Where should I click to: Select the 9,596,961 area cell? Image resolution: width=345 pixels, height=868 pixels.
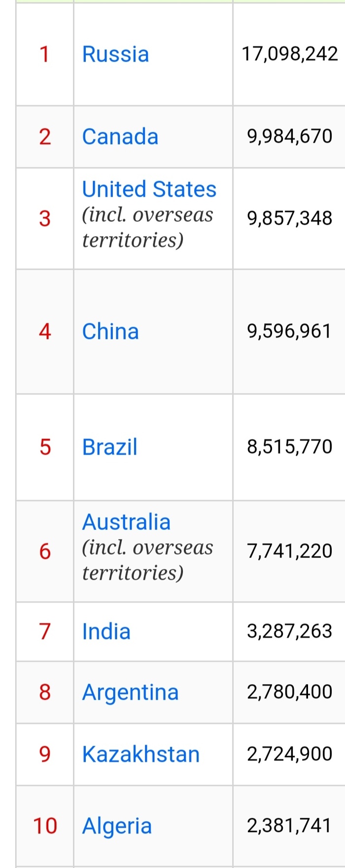pos(290,331)
